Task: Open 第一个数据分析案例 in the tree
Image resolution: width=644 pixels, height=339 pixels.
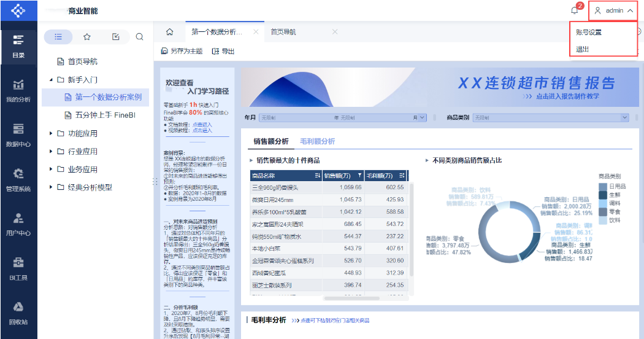Action: 109,97
